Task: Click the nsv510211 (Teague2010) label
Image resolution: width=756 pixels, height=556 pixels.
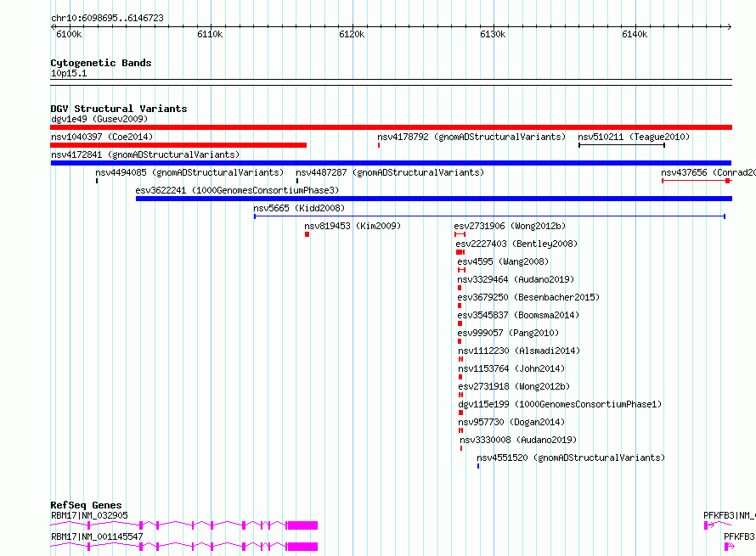Action: 634,137
